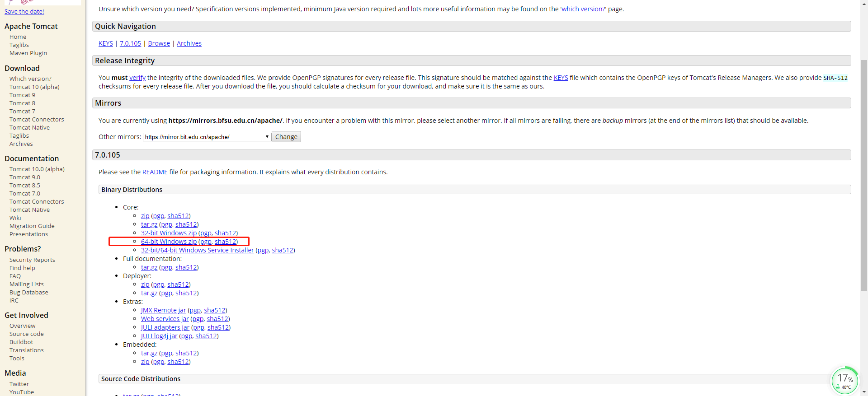Image resolution: width=868 pixels, height=396 pixels.
Task: Go to Home in the sidebar
Action: (18, 37)
